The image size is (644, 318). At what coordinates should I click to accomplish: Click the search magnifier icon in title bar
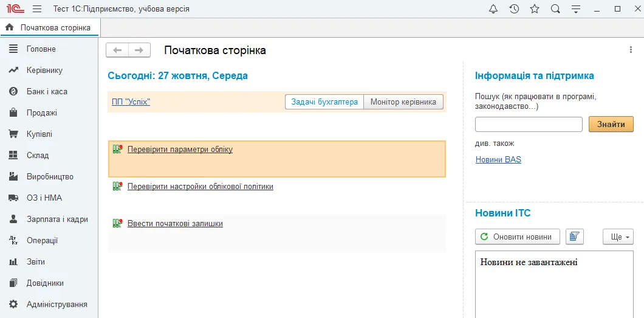(555, 9)
